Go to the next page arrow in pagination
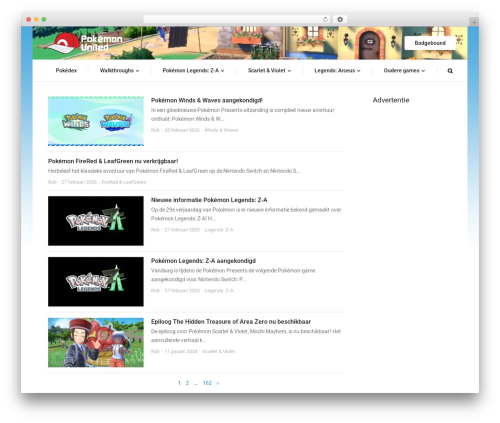Viewport: 500px width, 423px height. 218,383
